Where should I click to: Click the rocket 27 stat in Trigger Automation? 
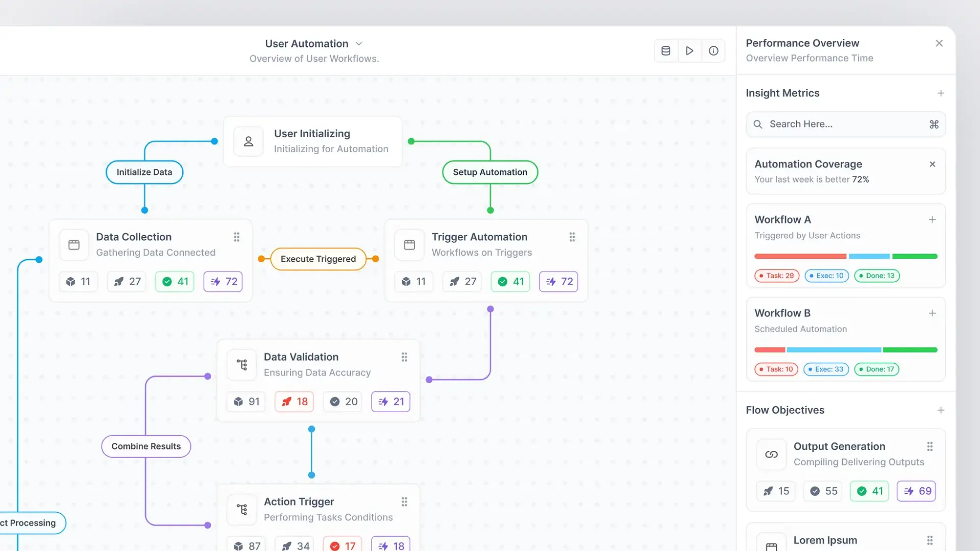click(x=462, y=282)
